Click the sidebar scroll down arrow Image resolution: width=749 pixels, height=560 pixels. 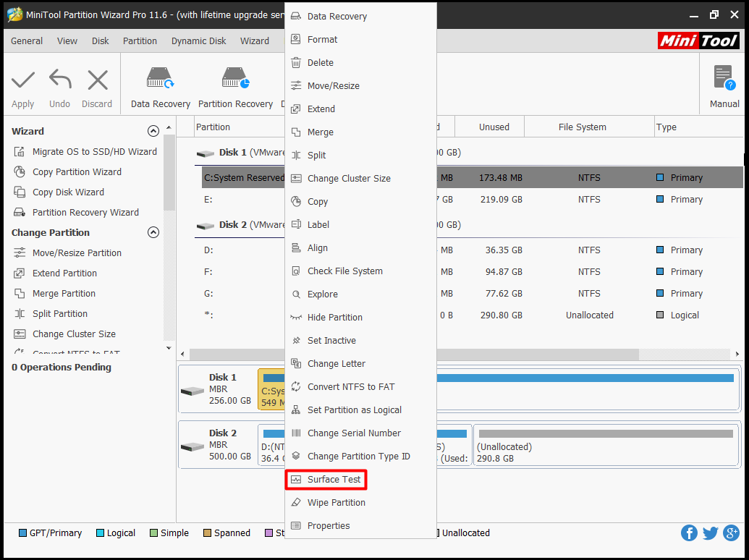tap(169, 348)
